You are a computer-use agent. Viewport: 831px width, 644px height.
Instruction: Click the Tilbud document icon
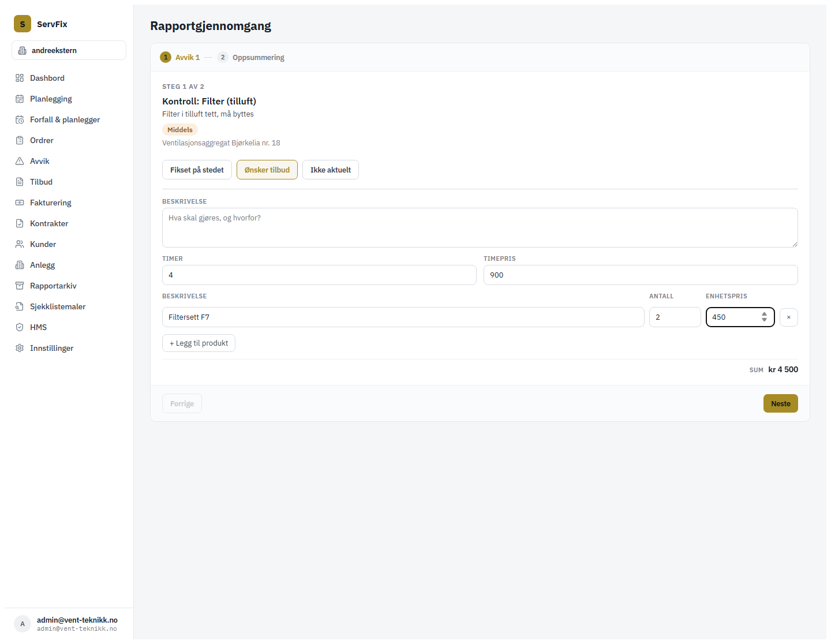pos(20,182)
